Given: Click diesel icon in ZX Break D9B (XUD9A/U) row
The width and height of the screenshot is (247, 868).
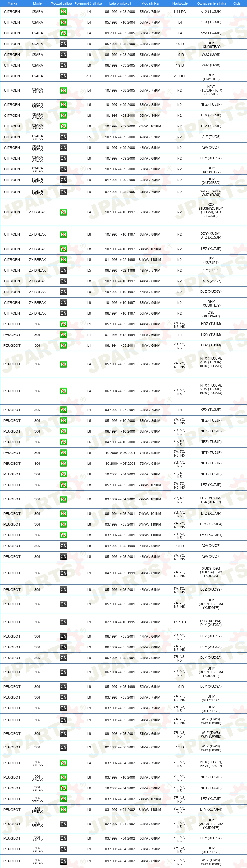Looking at the screenshot, I should pyautogui.click(x=63, y=313).
